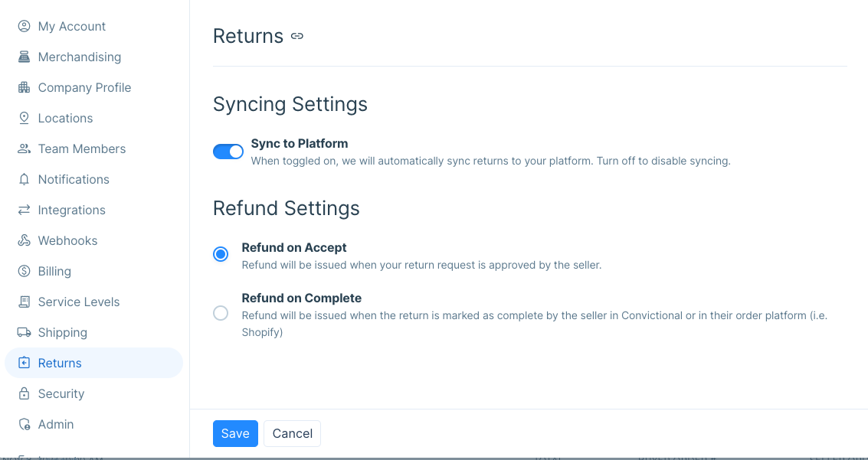Click the Company Profile building icon
This screenshot has width=868, height=460.
[24, 87]
